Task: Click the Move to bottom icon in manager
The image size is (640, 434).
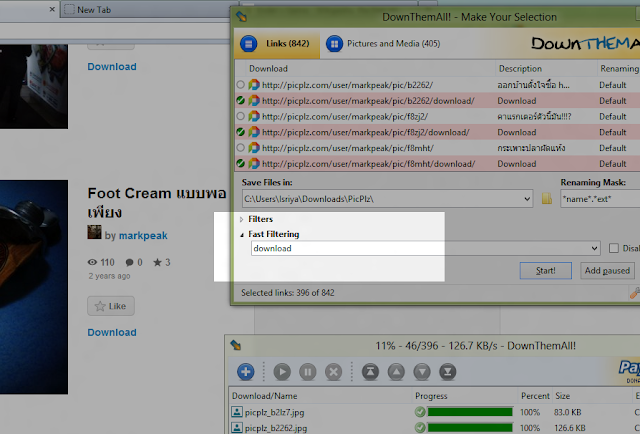Action: pos(447,372)
